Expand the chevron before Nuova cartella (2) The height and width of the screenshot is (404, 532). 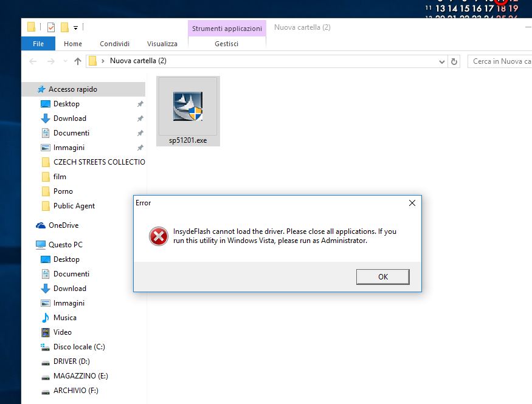(x=103, y=61)
